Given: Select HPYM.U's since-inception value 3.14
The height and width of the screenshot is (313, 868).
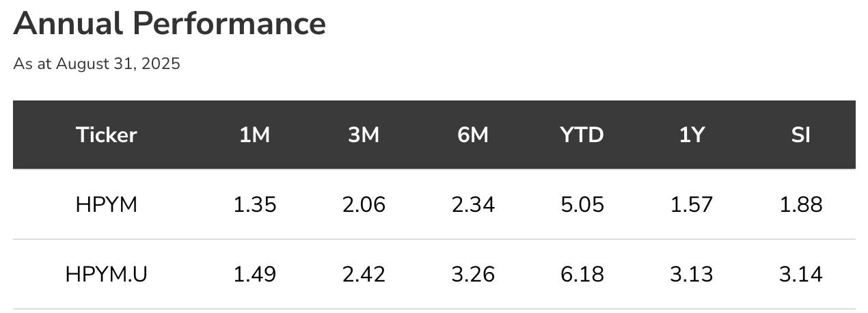Looking at the screenshot, I should point(800,274).
